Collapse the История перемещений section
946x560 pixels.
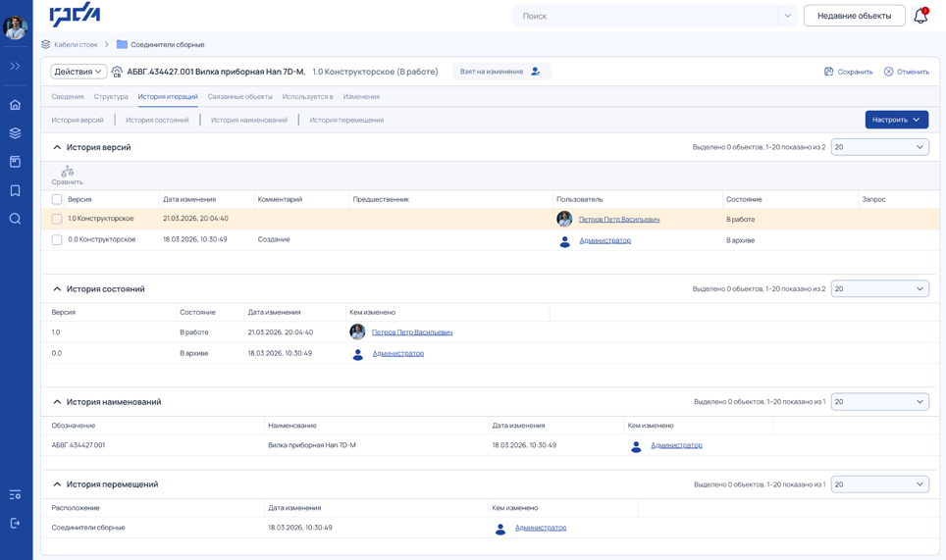tap(57, 484)
